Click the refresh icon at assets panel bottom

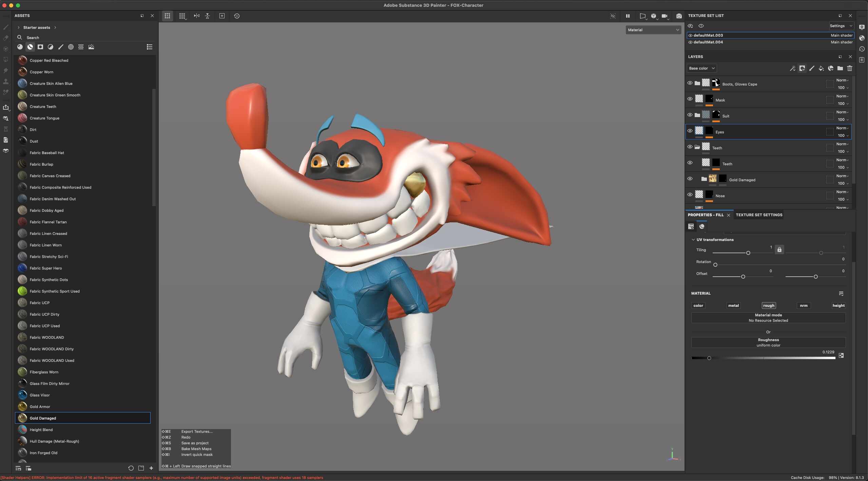point(131,468)
